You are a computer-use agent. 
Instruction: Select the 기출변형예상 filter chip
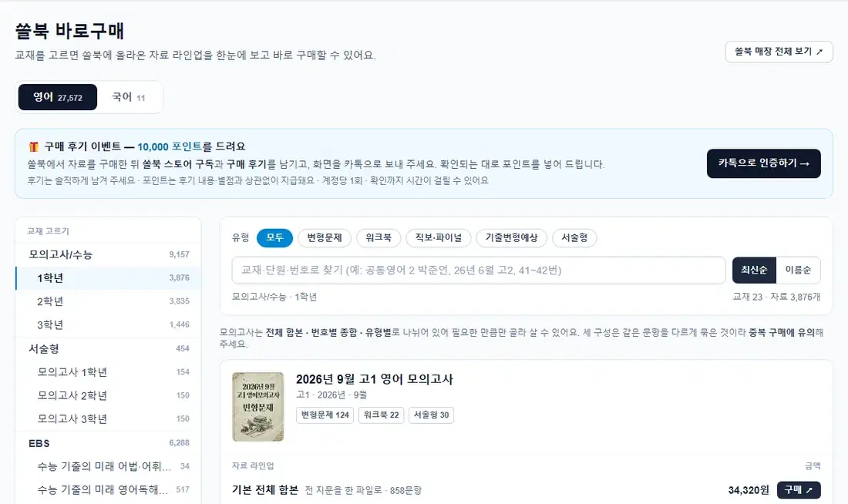[x=512, y=238]
